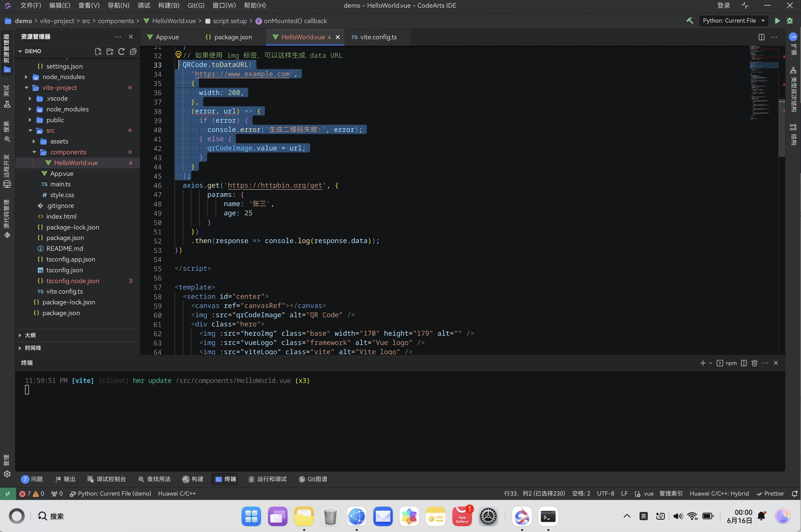Open the extensions panel on right sidebar
Screen dimensions: 801x532
(793, 44)
